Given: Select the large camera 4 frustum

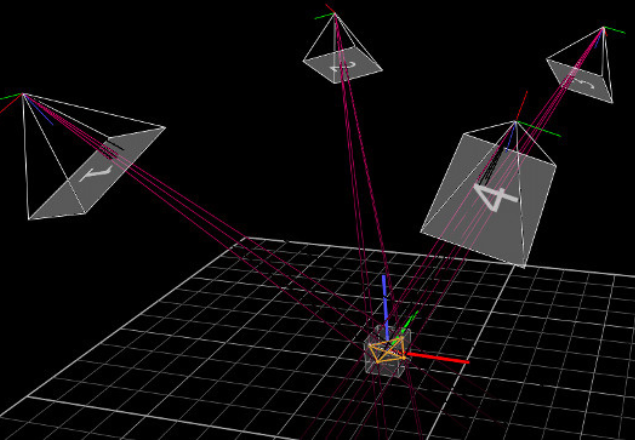Looking at the screenshot, I should click(490, 195).
